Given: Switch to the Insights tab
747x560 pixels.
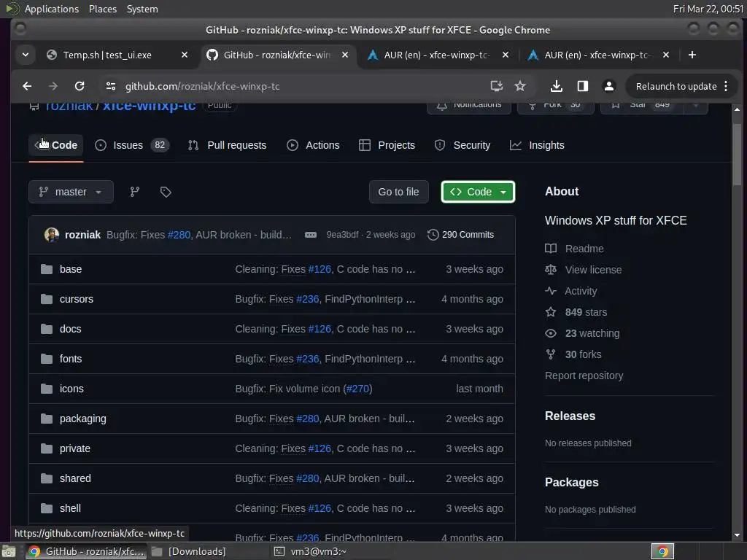Looking at the screenshot, I should click(537, 145).
